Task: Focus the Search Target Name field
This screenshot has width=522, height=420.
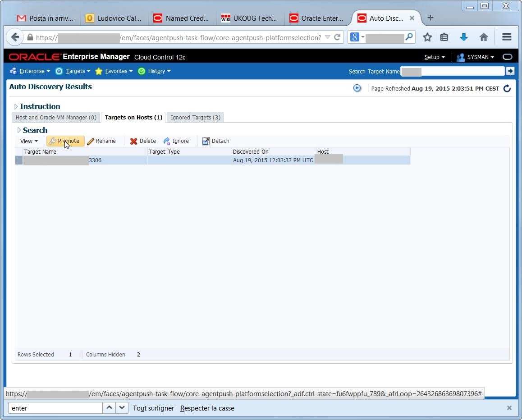Action: point(453,71)
